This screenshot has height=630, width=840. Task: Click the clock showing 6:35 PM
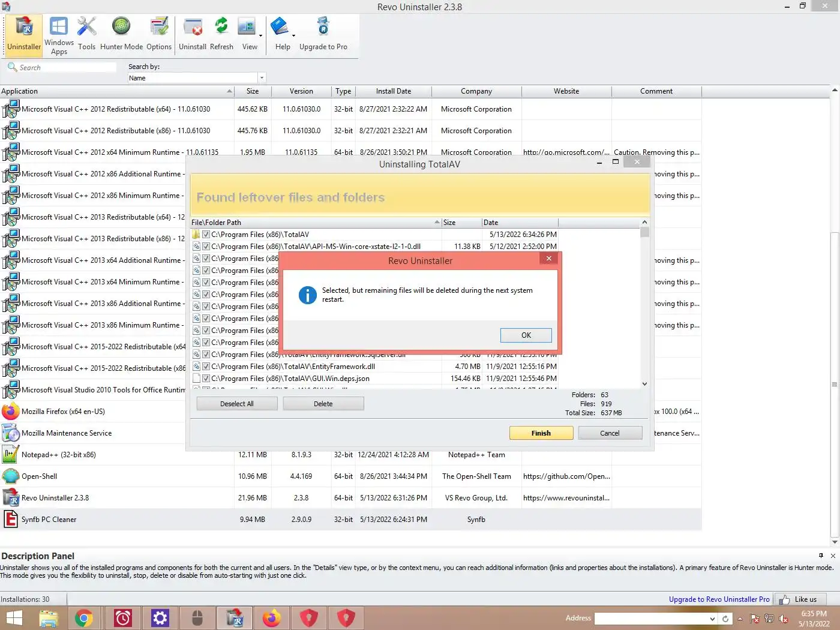(x=814, y=614)
